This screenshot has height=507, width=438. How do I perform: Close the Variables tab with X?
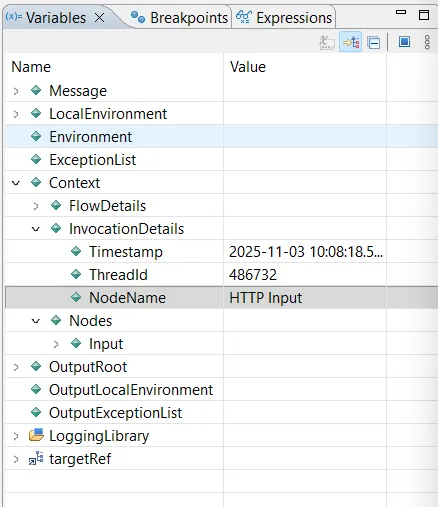[99, 18]
